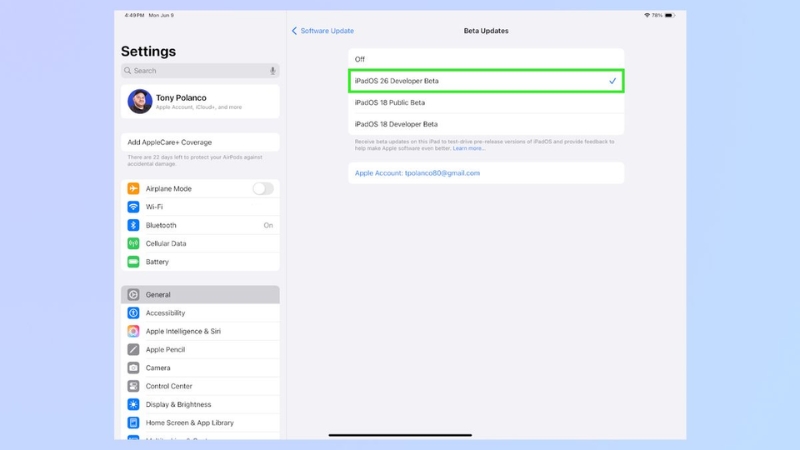Open Apple Intelligence & Siri settings

(x=200, y=331)
